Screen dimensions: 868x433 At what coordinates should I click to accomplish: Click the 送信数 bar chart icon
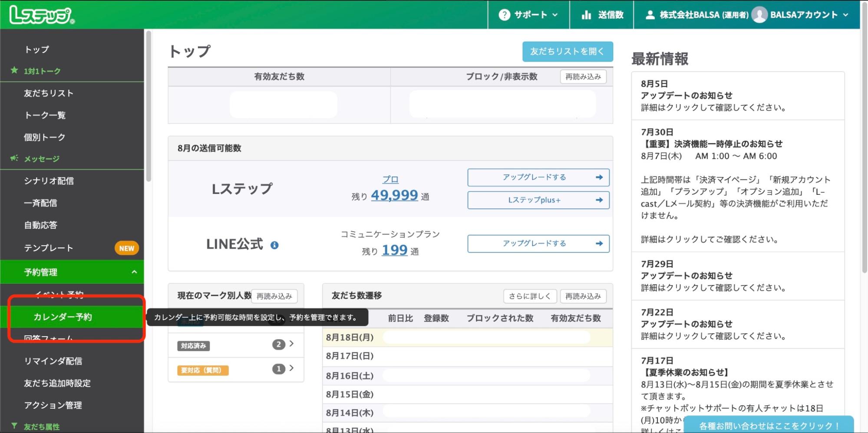(x=586, y=15)
